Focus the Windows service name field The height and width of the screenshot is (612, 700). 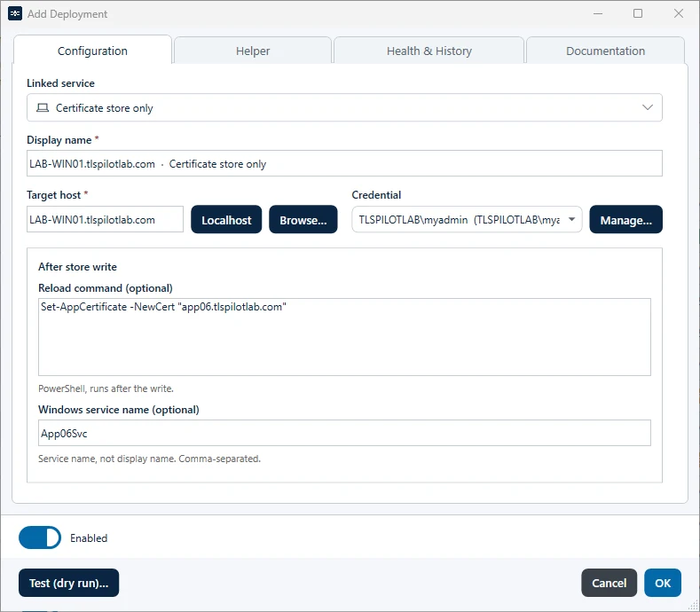(344, 433)
